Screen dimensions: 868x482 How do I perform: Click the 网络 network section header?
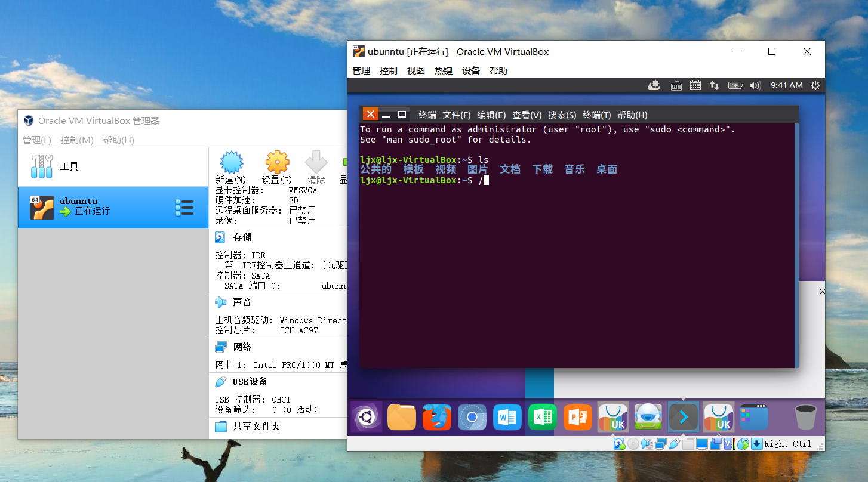[242, 347]
